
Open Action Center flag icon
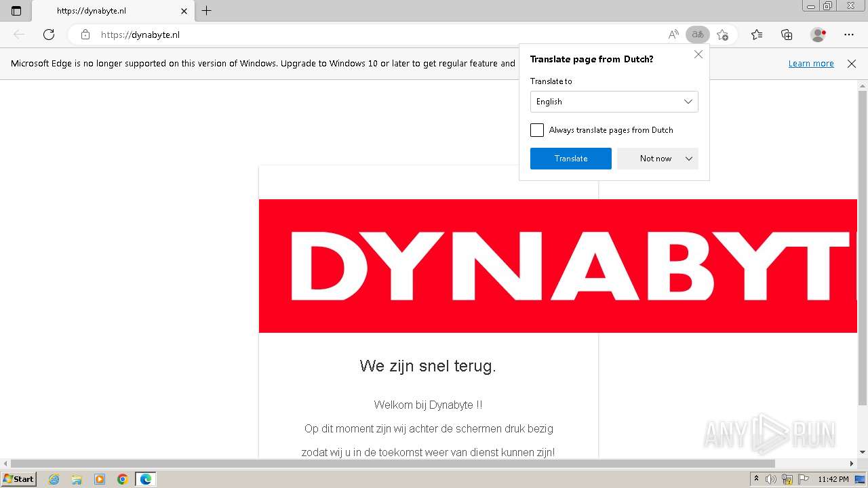[804, 479]
